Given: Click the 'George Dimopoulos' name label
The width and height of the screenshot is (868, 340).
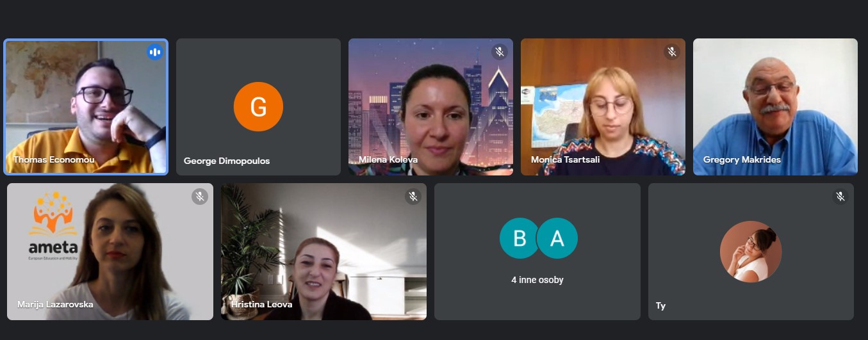Looking at the screenshot, I should tap(227, 161).
